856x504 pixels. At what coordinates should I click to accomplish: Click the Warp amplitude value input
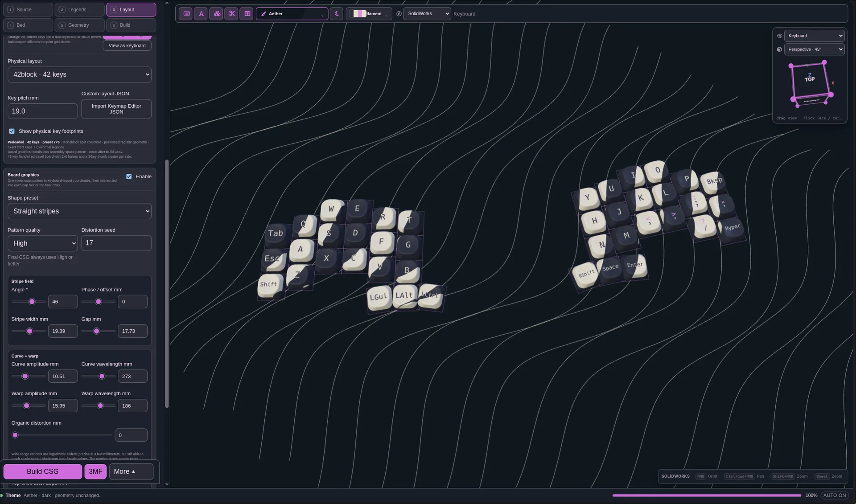tap(63, 406)
